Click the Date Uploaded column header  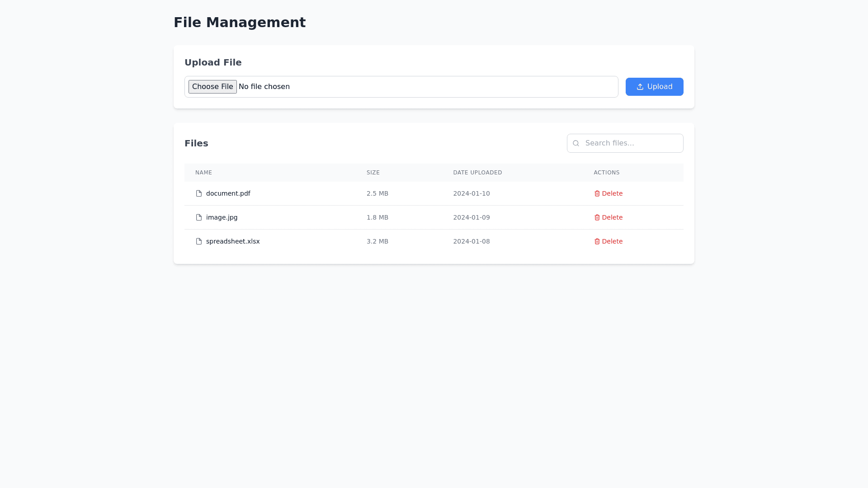tap(477, 173)
